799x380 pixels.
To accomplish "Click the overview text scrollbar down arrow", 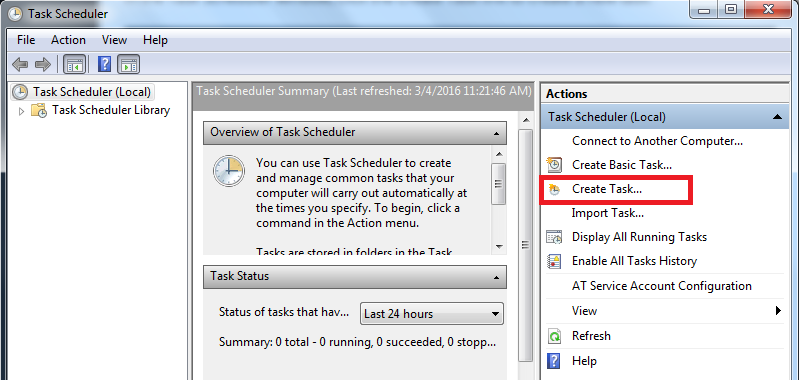I will [499, 246].
